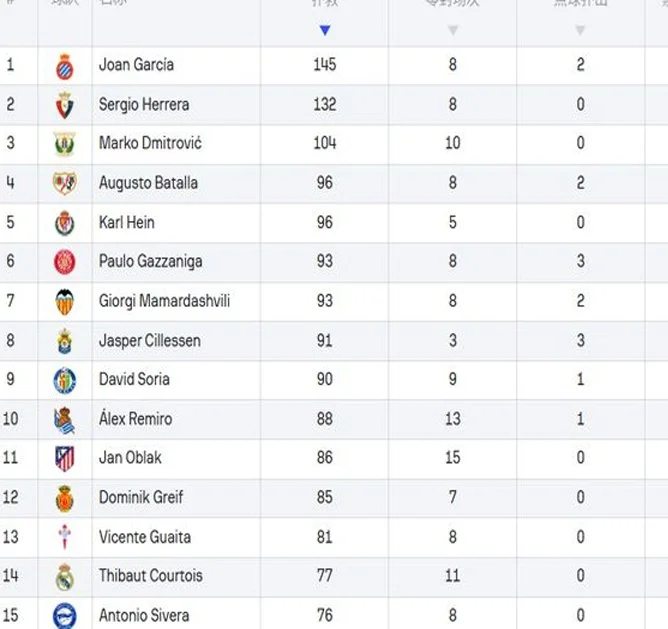The height and width of the screenshot is (629, 668).
Task: Open Joan García player link
Action: point(136,65)
